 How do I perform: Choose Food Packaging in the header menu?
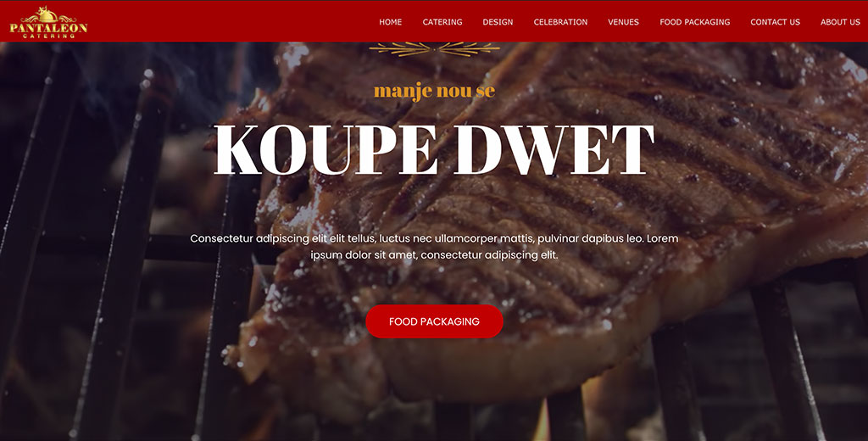click(695, 22)
